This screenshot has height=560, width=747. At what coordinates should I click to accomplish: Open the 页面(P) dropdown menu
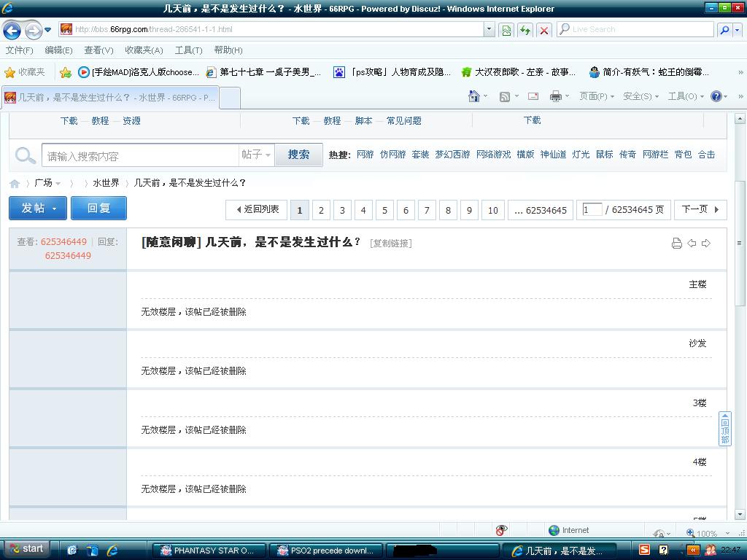(597, 96)
